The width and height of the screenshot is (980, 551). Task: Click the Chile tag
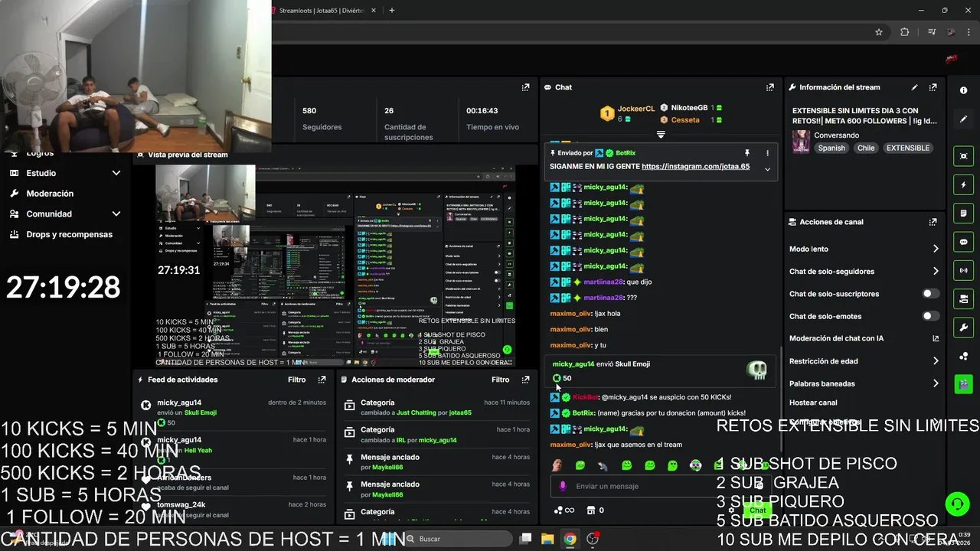(x=866, y=148)
